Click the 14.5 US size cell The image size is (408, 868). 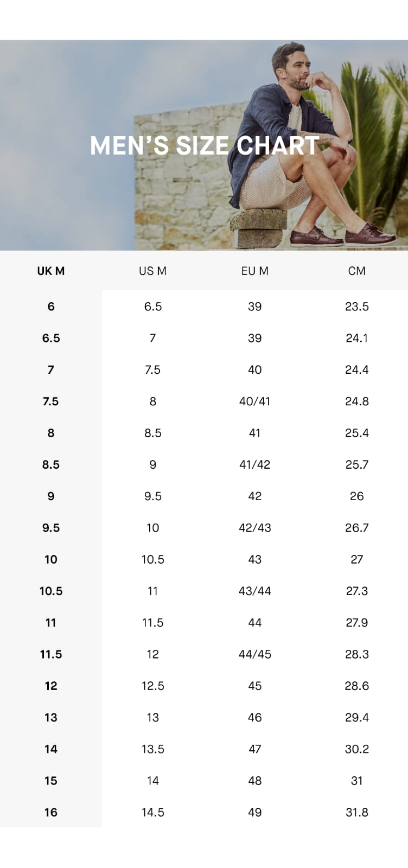pos(152,812)
